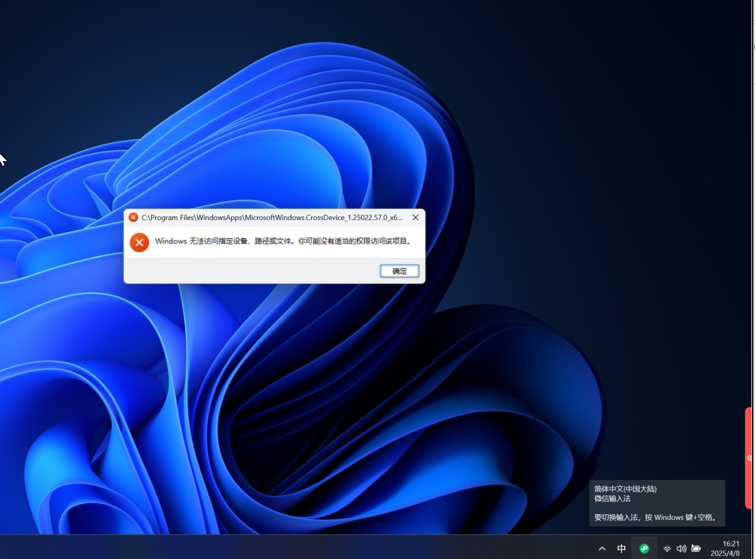Image resolution: width=756 pixels, height=559 pixels.
Task: Click the Windows 无法访问 error message text
Action: 283,241
